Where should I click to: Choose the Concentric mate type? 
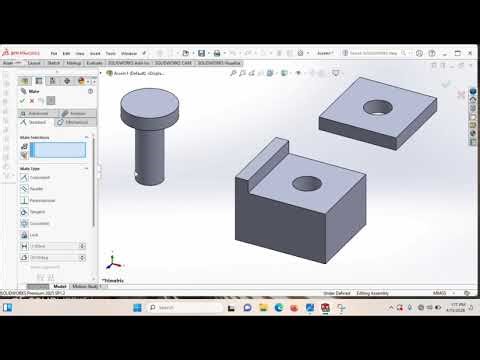tap(35, 223)
